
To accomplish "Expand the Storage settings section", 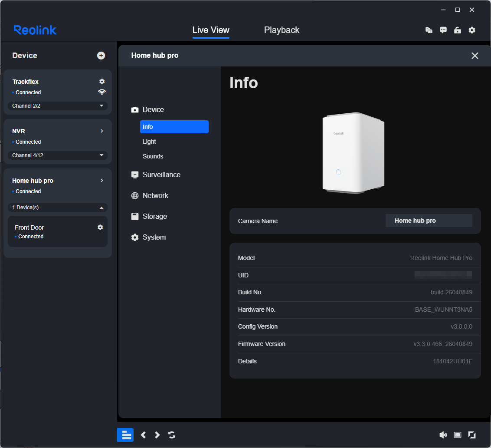I will (x=155, y=216).
